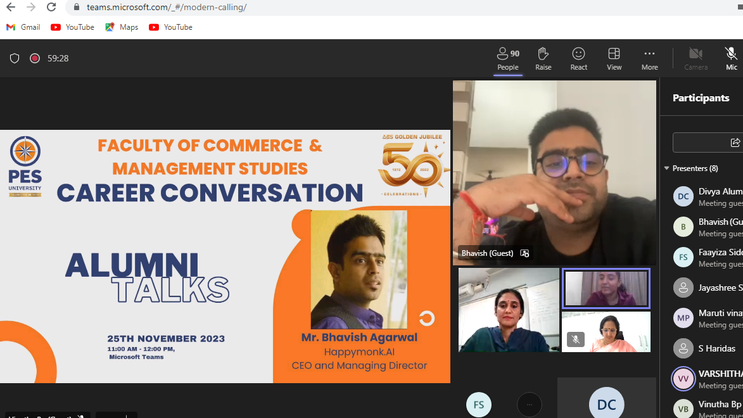Click the recording indicator icon

(x=34, y=58)
